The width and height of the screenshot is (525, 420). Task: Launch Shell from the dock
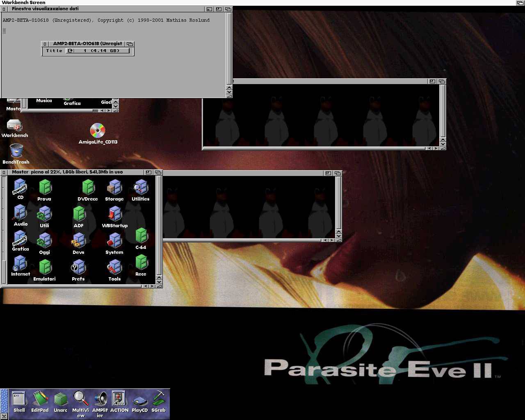click(x=19, y=399)
